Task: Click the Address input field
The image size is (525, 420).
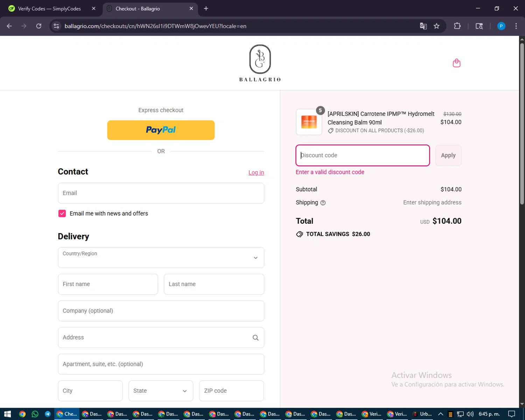Action: pyautogui.click(x=161, y=337)
